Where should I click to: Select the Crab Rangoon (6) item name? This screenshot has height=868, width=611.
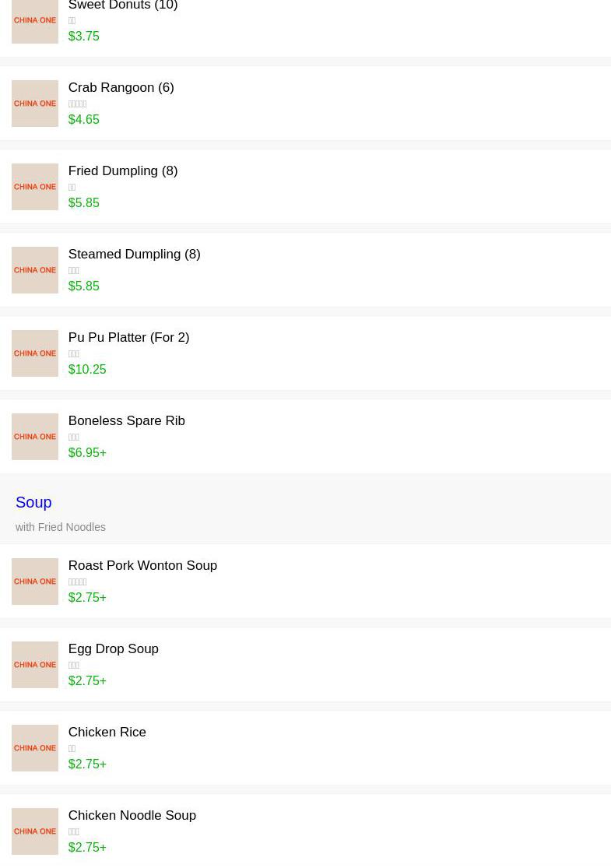pyautogui.click(x=121, y=88)
